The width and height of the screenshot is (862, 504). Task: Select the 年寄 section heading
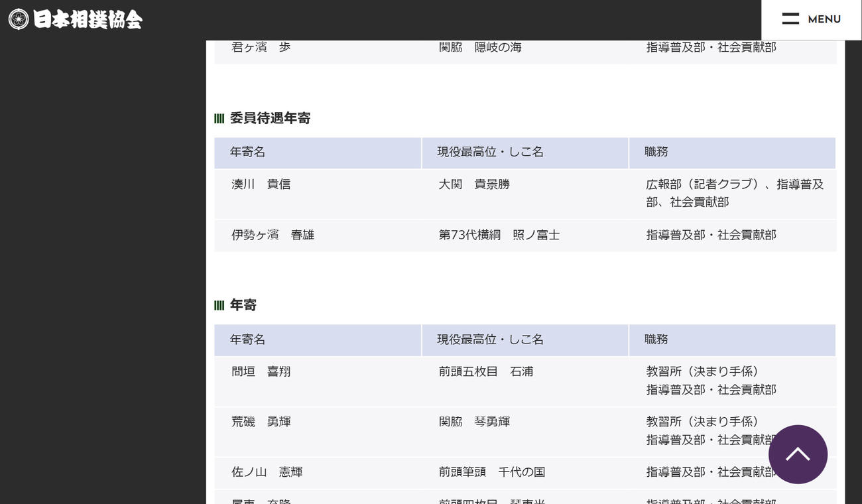[243, 305]
